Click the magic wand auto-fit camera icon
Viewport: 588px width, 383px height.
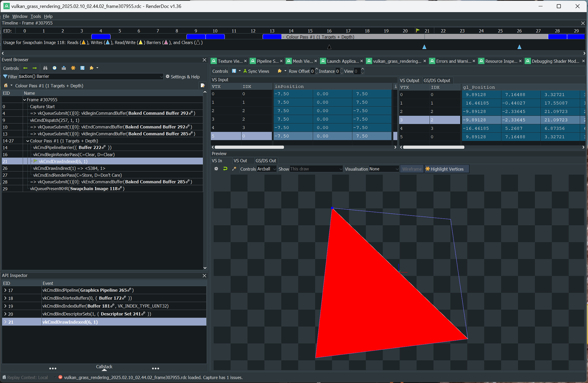(x=234, y=169)
